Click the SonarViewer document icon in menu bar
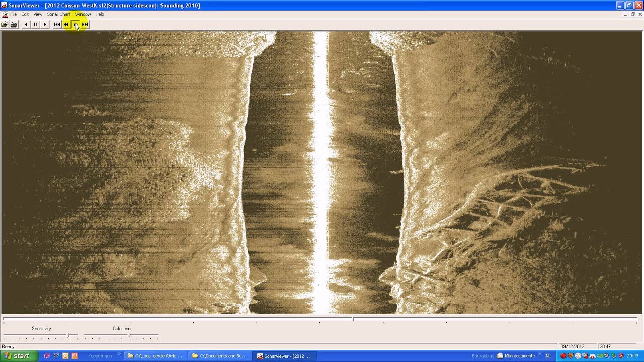Viewport: 644px width, 362px height. point(5,14)
